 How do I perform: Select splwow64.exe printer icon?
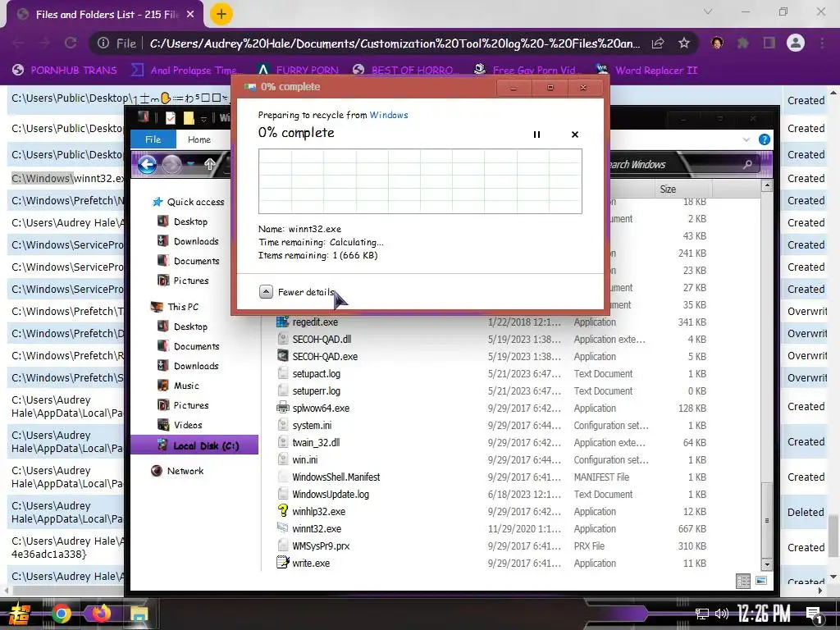[283, 408]
